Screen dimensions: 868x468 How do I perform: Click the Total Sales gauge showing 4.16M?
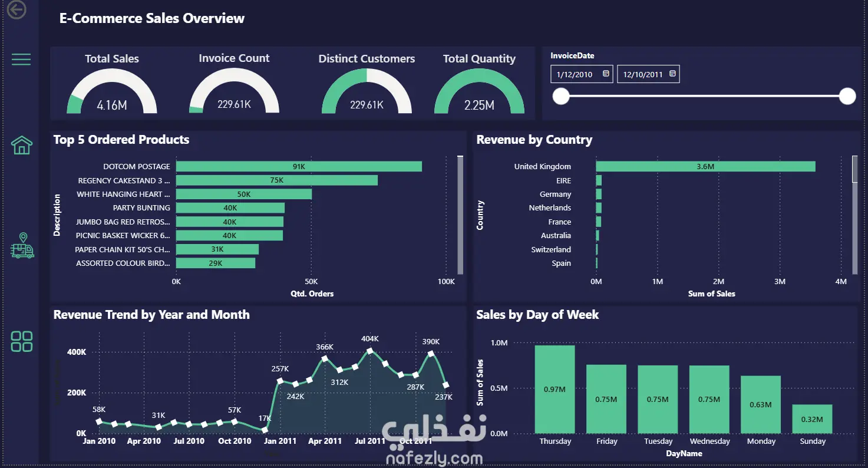[x=112, y=91]
